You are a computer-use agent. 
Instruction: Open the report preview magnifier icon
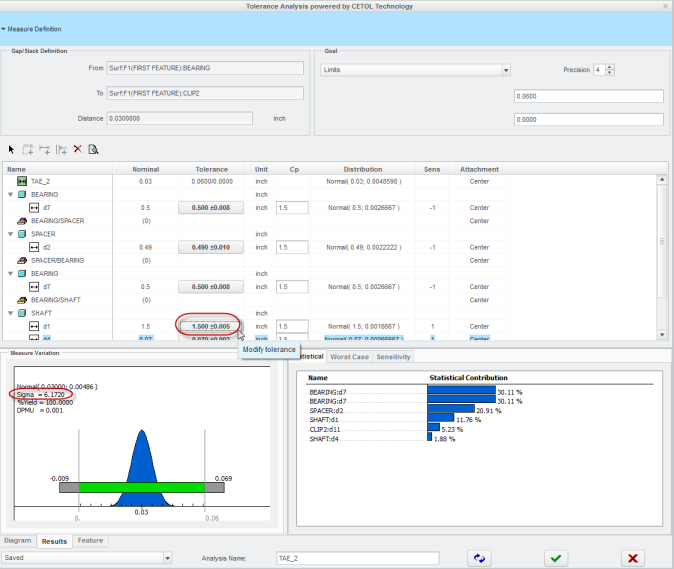93,149
